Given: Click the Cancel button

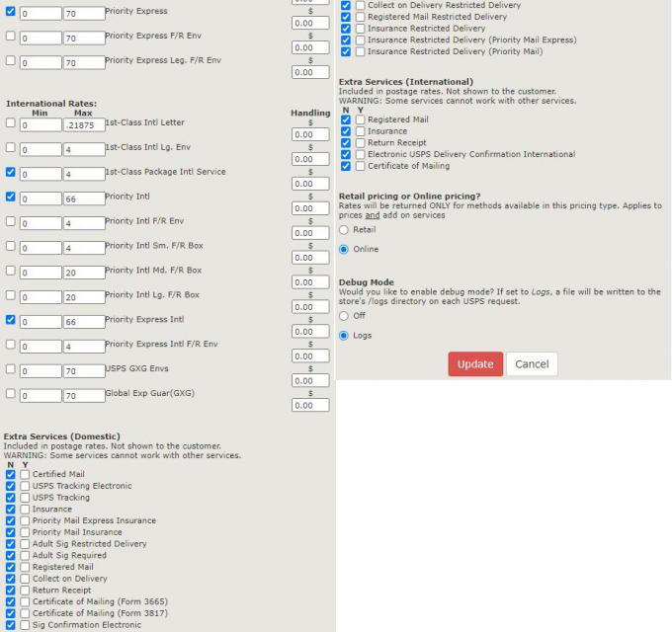Looking at the screenshot, I should 532,364.
